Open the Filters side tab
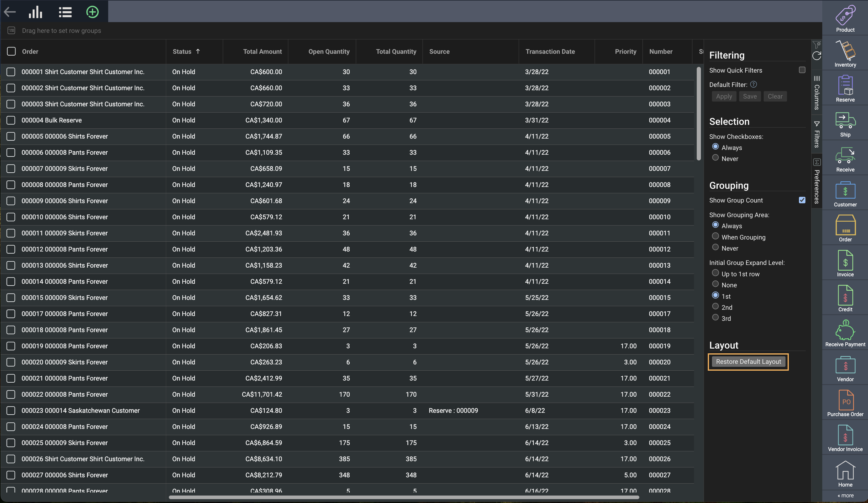868x503 pixels. [x=817, y=135]
